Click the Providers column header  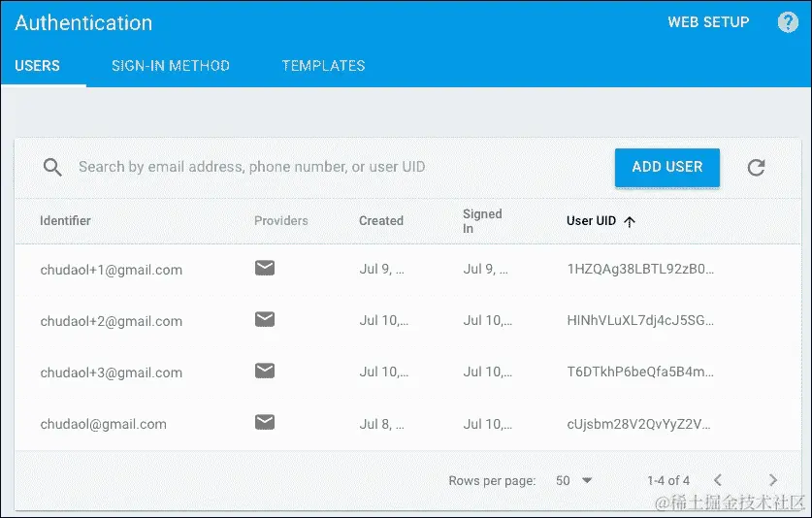coord(281,220)
